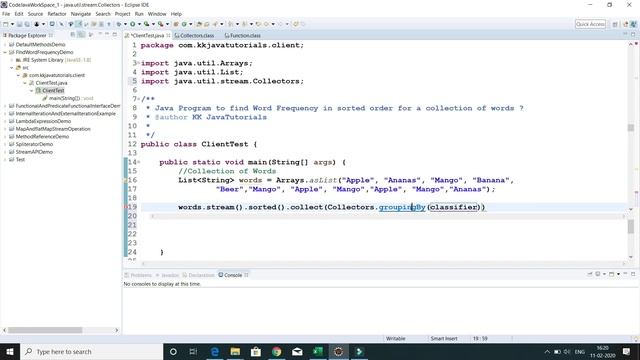Minimize the Console view panel
The image size is (640, 360).
click(625, 274)
